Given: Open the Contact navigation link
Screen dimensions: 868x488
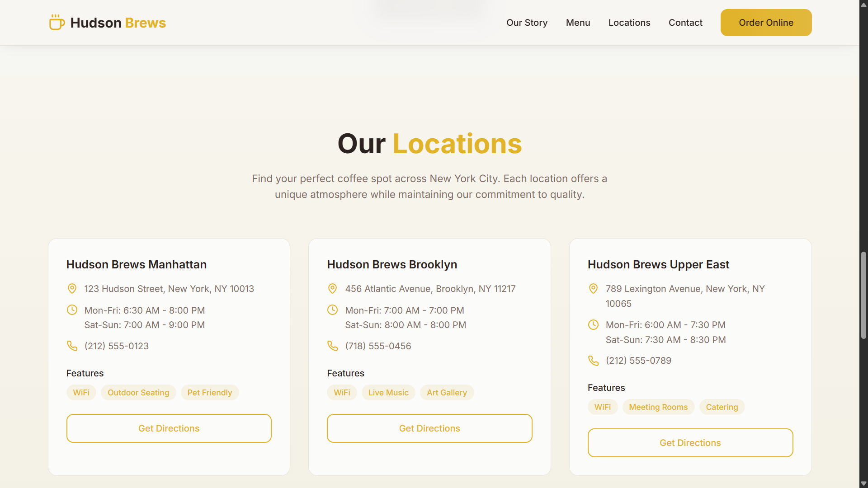Looking at the screenshot, I should tap(685, 23).
